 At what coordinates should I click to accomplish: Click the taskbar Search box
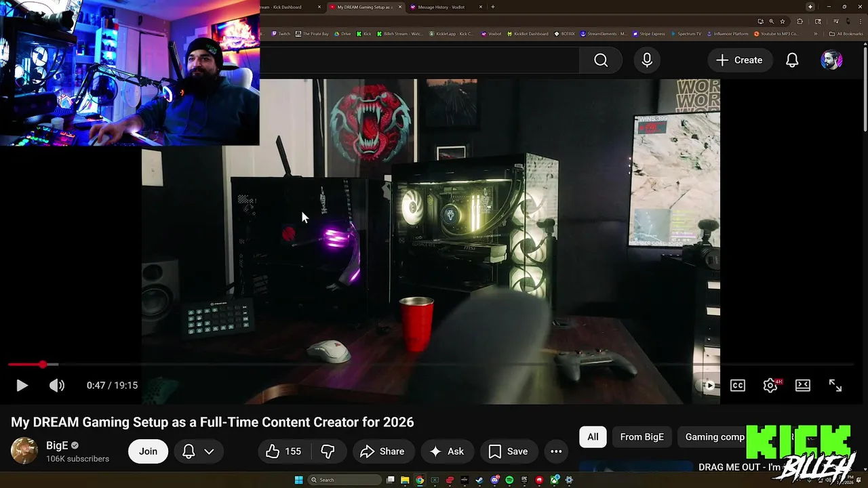coord(344,480)
